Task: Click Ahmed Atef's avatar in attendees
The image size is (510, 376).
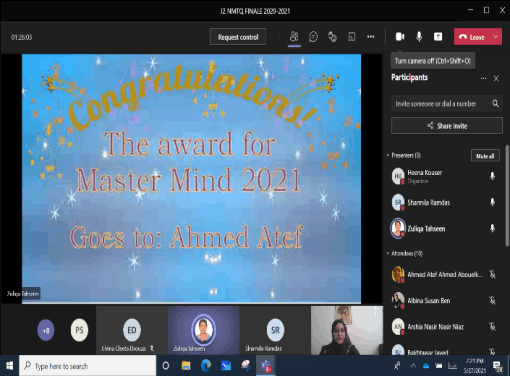Action: (x=398, y=274)
